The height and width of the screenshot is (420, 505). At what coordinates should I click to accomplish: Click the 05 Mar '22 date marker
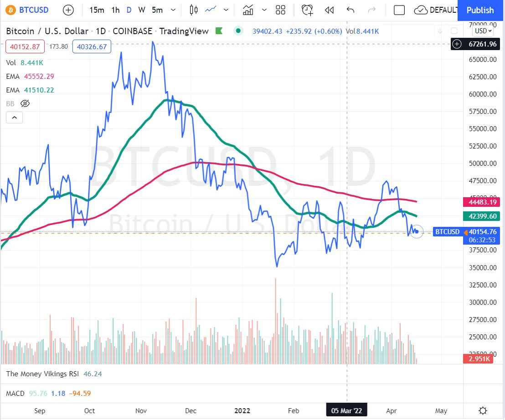click(x=346, y=411)
